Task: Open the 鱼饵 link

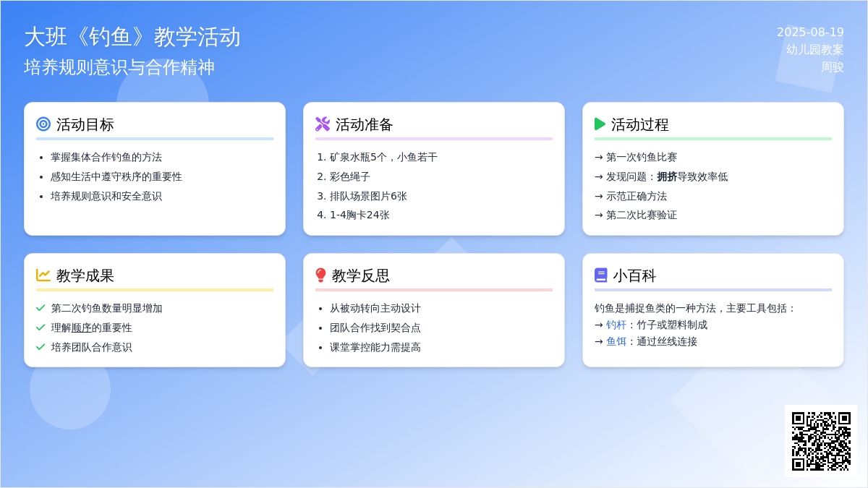Action: (616, 341)
